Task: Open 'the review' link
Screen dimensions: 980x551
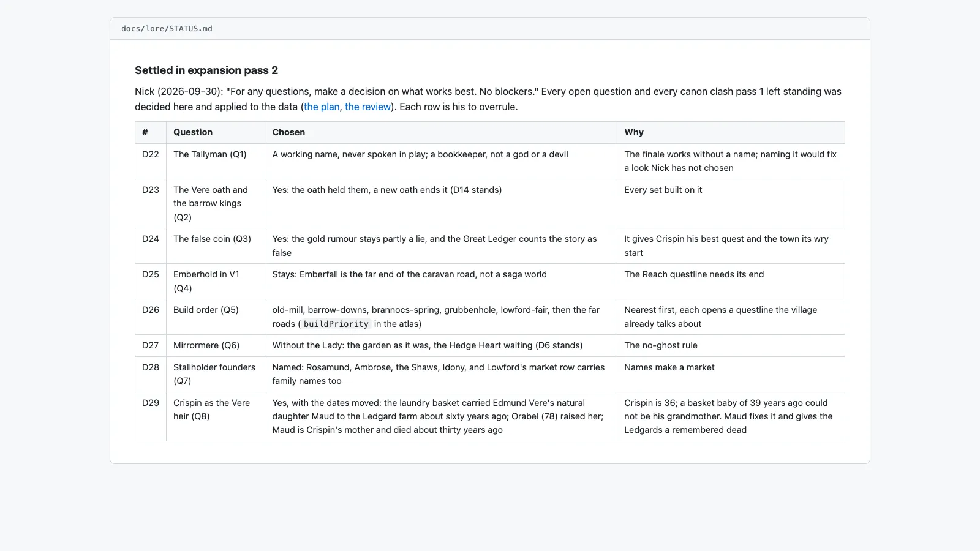Action: (367, 107)
